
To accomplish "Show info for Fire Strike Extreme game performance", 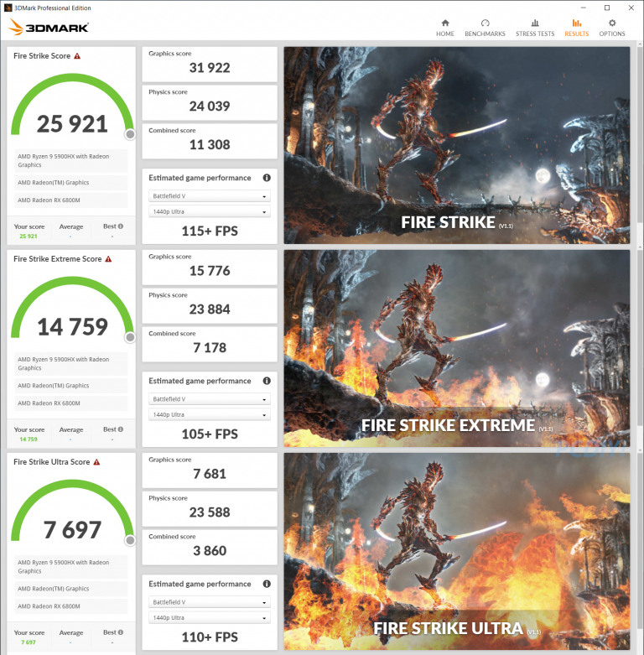I will pyautogui.click(x=267, y=381).
